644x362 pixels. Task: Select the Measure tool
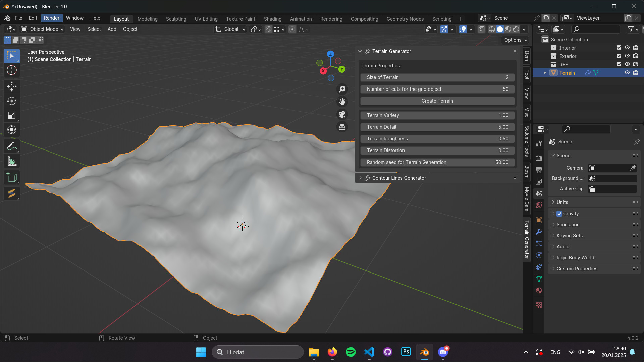12,161
